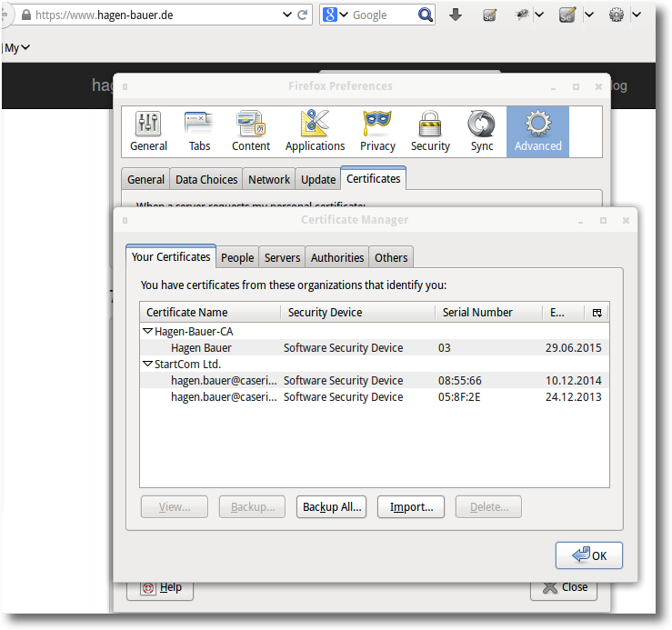
Task: Click the expiry date 10.12.2014
Action: 574,380
